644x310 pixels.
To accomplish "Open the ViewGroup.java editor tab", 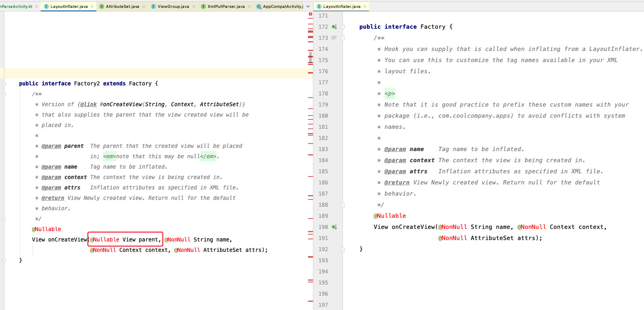I will coord(173,6).
